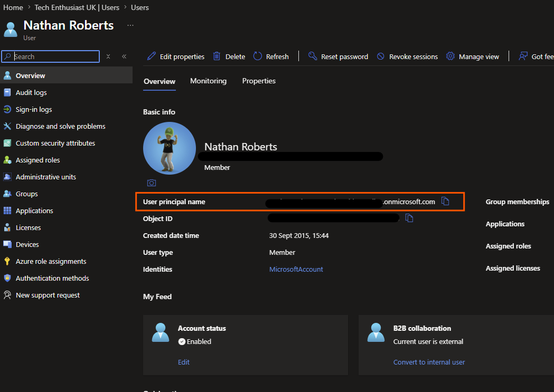
Task: Click Convert to internal user link
Action: click(x=429, y=362)
